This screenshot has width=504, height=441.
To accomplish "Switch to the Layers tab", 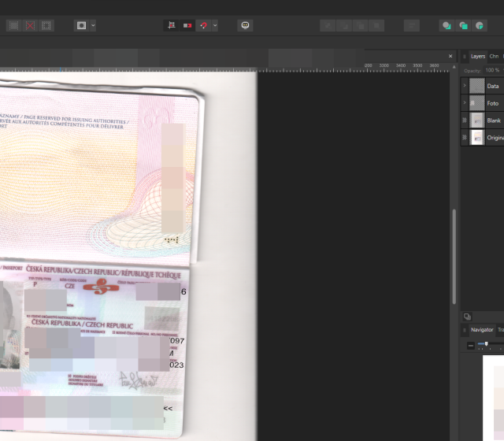I will pos(477,56).
